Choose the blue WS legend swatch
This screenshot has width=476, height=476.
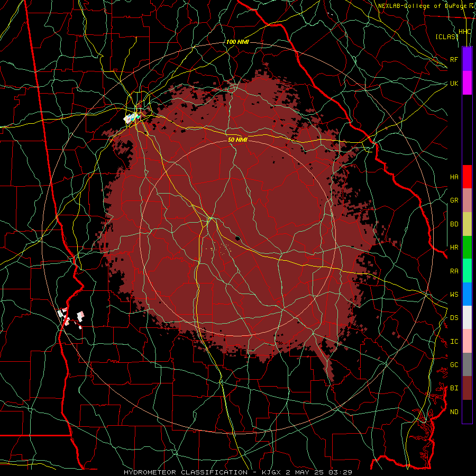tap(467, 294)
